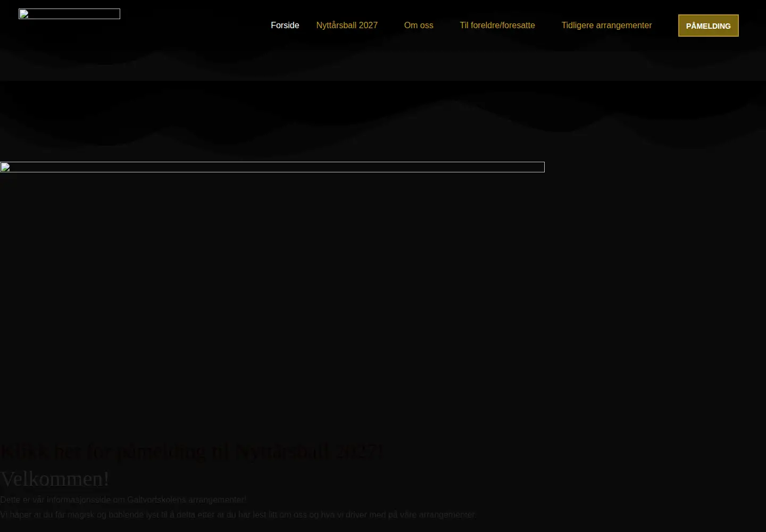Click the gold PÅMELDING button
The width and height of the screenshot is (766, 532).
[x=709, y=26]
